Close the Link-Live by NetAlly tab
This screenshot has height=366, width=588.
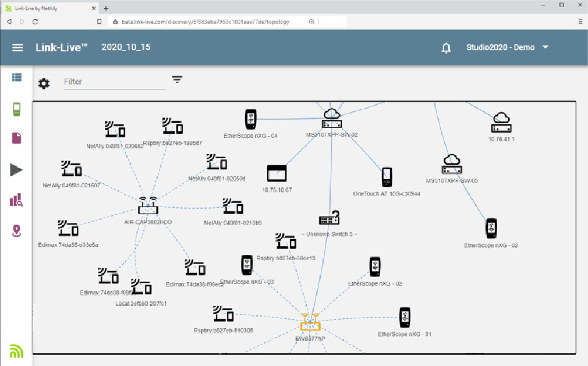94,8
